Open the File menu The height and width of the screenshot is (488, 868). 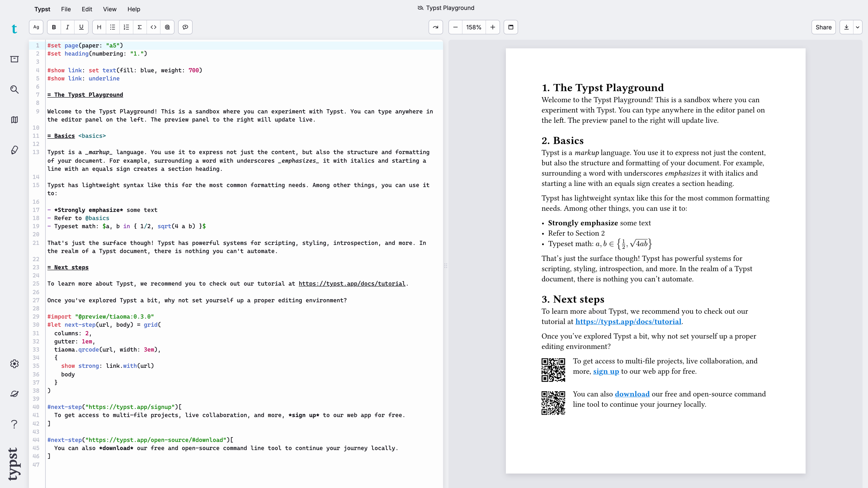66,9
